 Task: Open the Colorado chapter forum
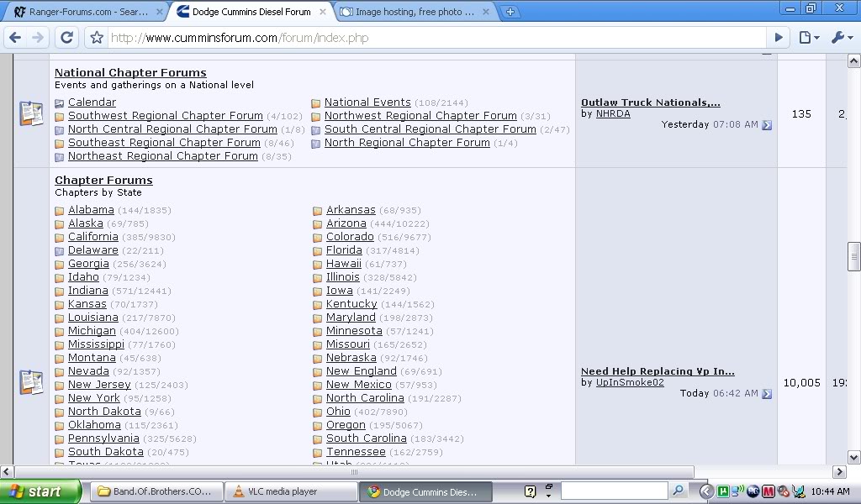350,236
